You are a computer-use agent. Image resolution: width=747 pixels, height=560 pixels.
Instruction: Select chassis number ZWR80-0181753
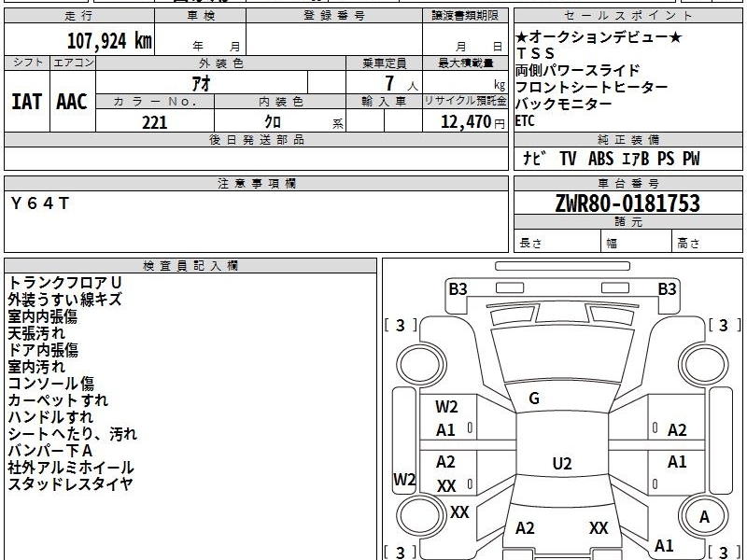627,203
